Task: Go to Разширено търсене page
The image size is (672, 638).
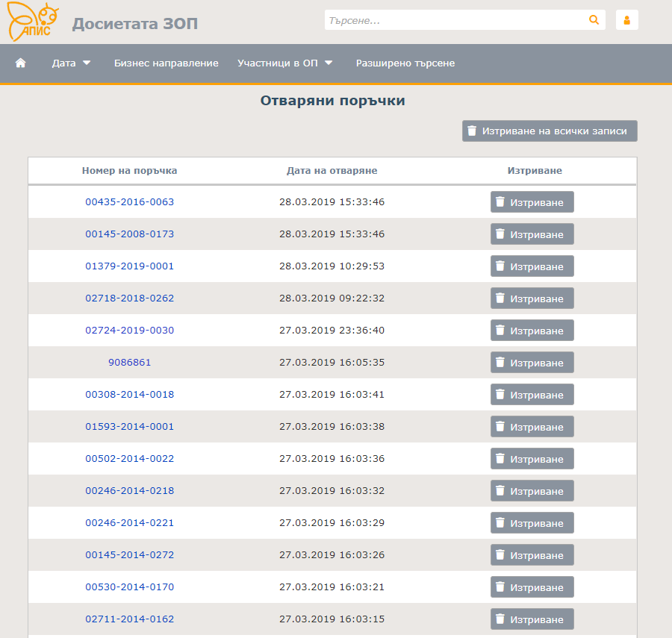Action: pyautogui.click(x=405, y=63)
